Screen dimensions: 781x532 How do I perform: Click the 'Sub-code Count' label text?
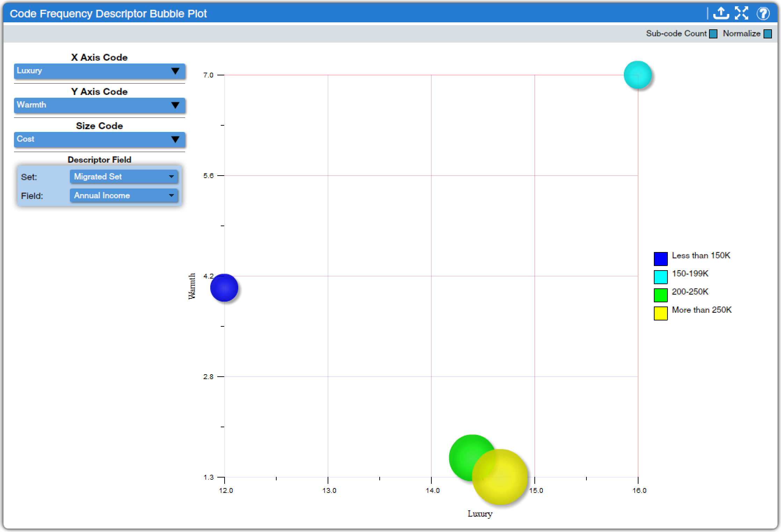click(676, 34)
